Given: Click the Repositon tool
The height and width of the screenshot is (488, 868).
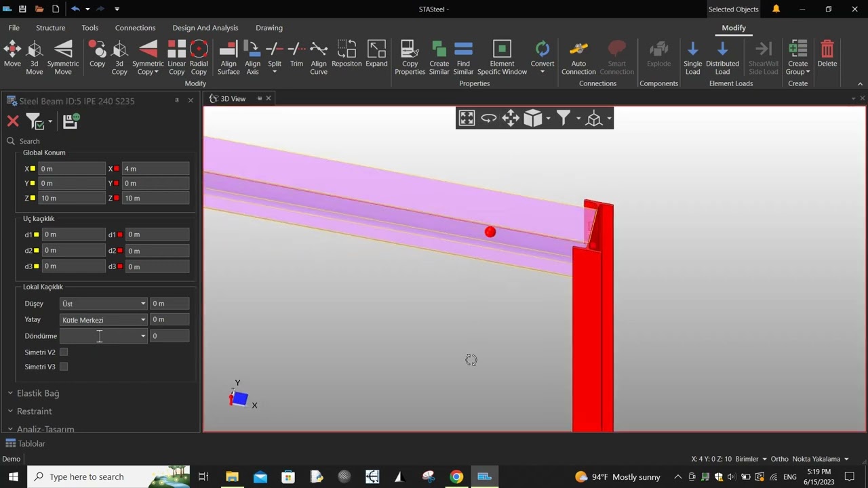Looking at the screenshot, I should 347,54.
